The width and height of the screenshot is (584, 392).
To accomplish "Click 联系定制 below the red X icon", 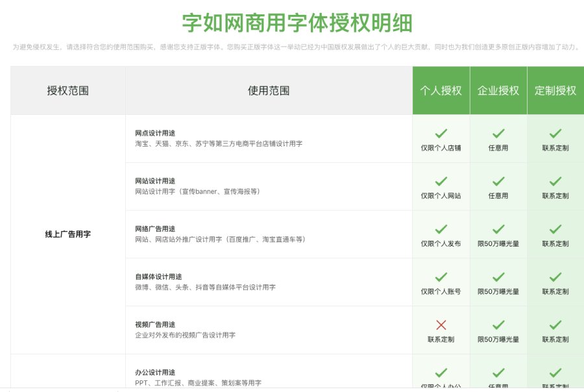I will point(441,339).
